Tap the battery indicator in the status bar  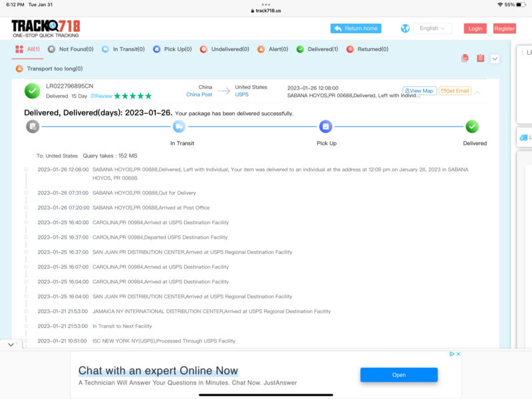(x=521, y=5)
